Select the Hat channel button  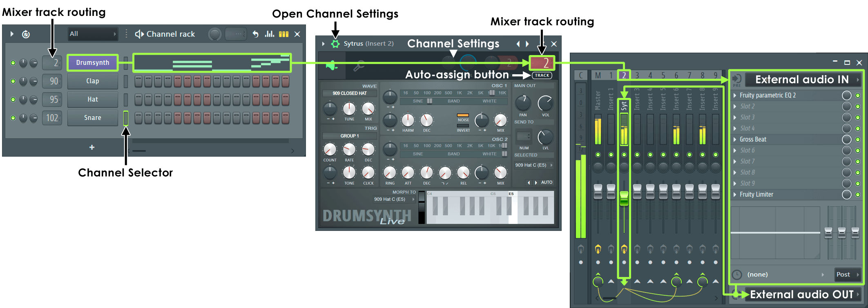pyautogui.click(x=93, y=100)
